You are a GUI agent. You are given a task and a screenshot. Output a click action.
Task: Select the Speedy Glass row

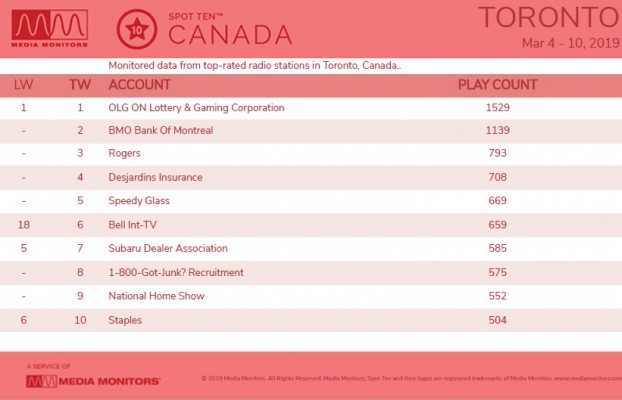pyautogui.click(x=311, y=201)
